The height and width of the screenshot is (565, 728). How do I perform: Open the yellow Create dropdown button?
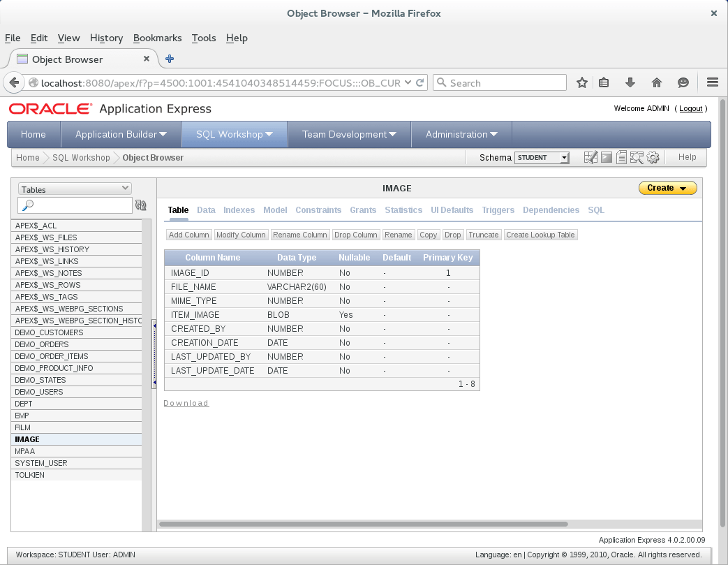(668, 188)
